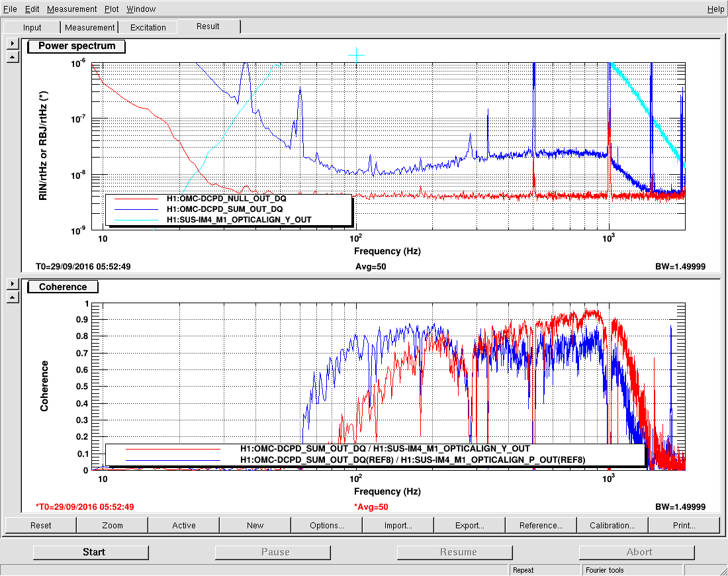Click the Reference... button
728x576 pixels.
tap(541, 525)
